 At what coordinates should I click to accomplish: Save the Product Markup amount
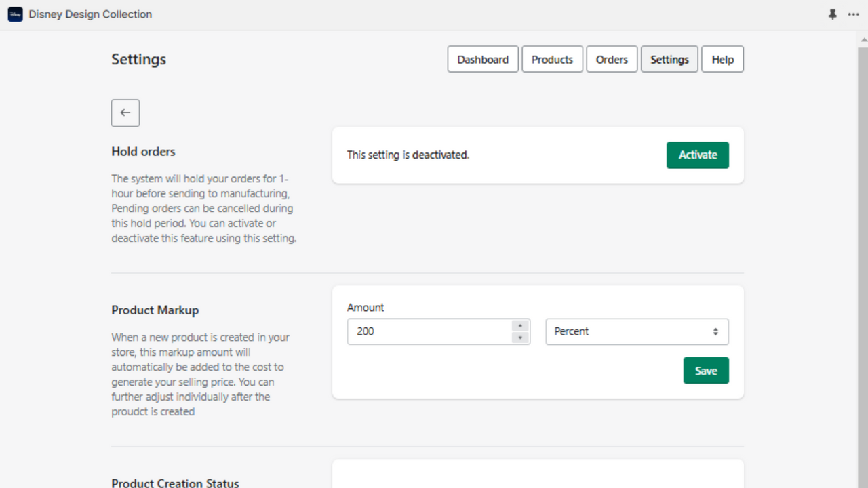706,370
